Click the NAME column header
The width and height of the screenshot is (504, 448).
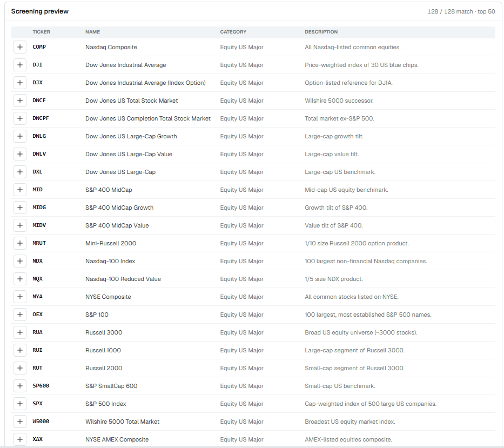[x=92, y=32]
